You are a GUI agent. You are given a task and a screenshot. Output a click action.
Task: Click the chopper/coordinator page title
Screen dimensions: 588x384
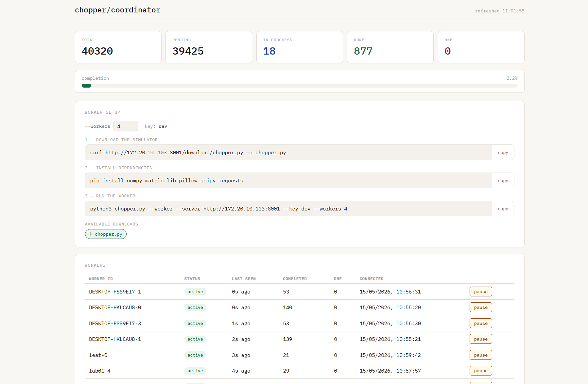118,10
